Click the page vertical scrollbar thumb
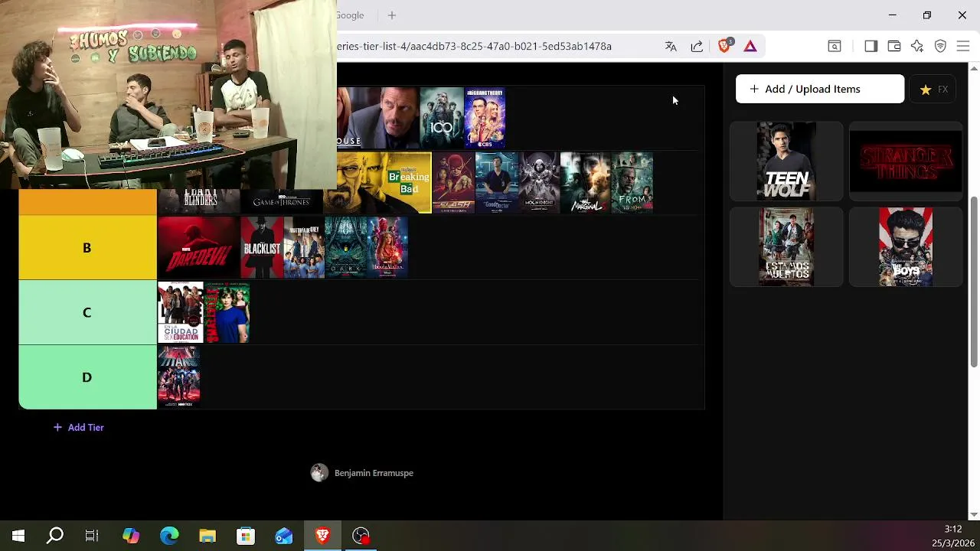The image size is (980, 551). click(974, 282)
